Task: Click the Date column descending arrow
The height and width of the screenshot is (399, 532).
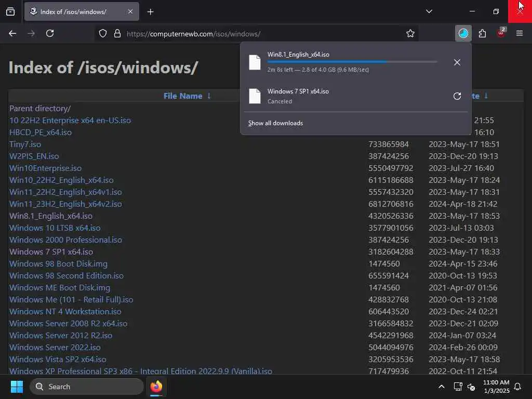Action: [486, 96]
